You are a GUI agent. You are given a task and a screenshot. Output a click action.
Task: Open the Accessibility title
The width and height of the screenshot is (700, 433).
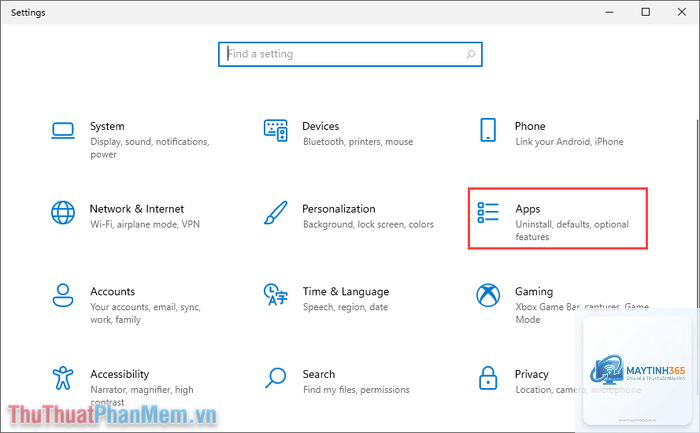click(120, 374)
